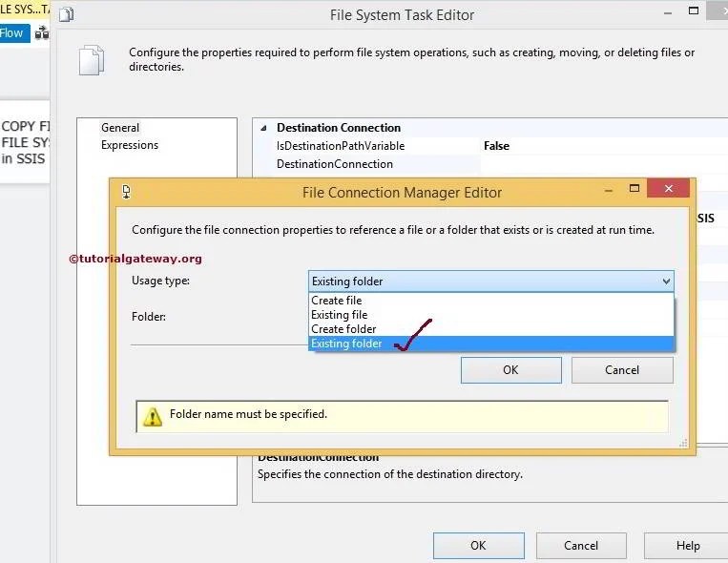Click OK in File Connection Manager Editor
Image resolution: width=728 pixels, height=563 pixels.
(x=510, y=369)
